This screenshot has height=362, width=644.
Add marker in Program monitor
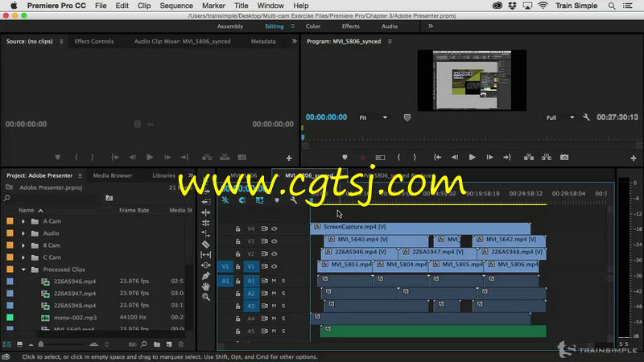345,157
